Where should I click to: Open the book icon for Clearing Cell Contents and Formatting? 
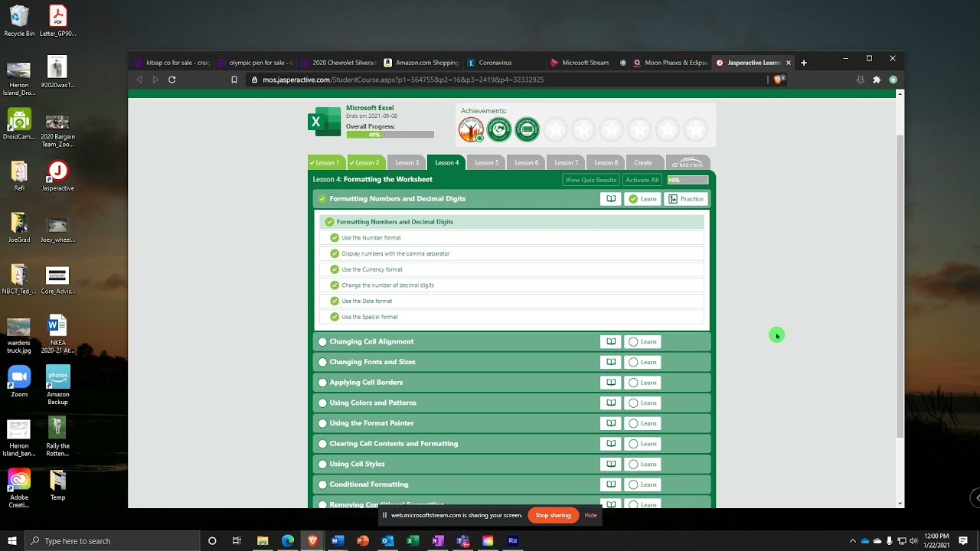[611, 444]
